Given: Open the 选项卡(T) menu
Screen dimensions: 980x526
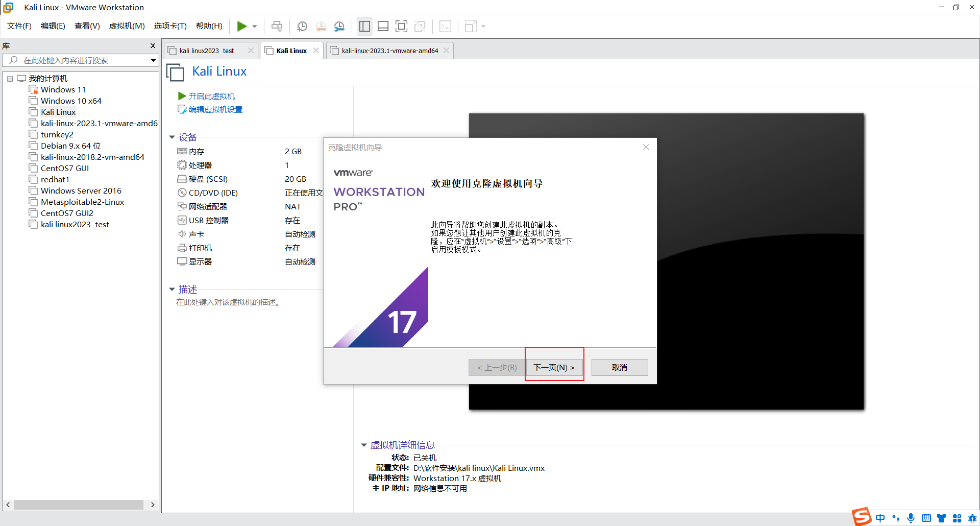Looking at the screenshot, I should 170,26.
